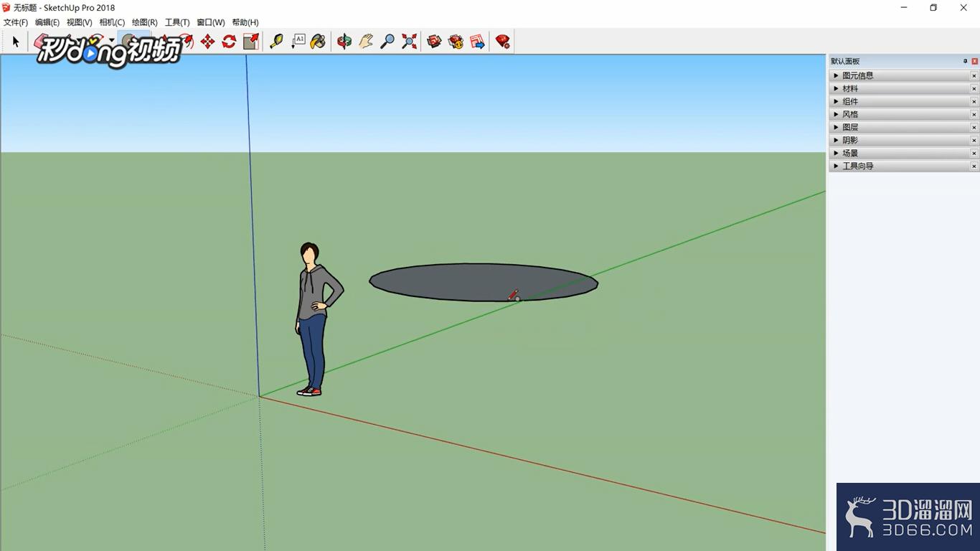Restore down the SketchUp window
This screenshot has width=980, height=551.
point(933,8)
